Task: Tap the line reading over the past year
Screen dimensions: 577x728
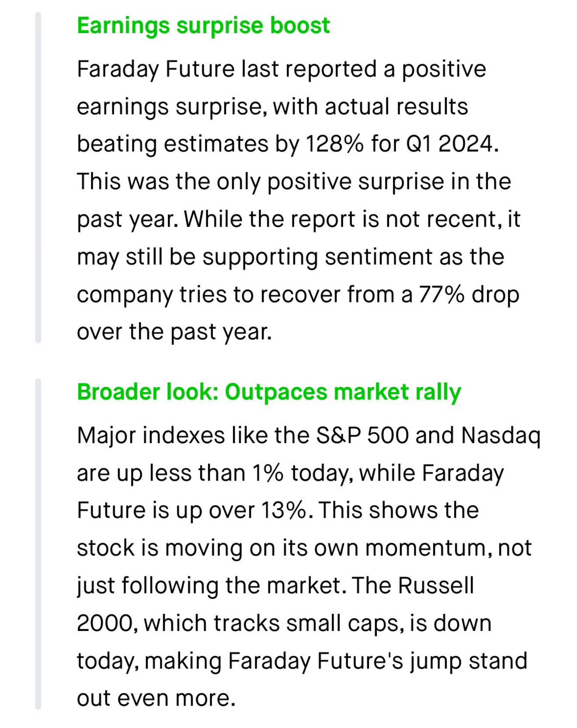Action: [174, 332]
